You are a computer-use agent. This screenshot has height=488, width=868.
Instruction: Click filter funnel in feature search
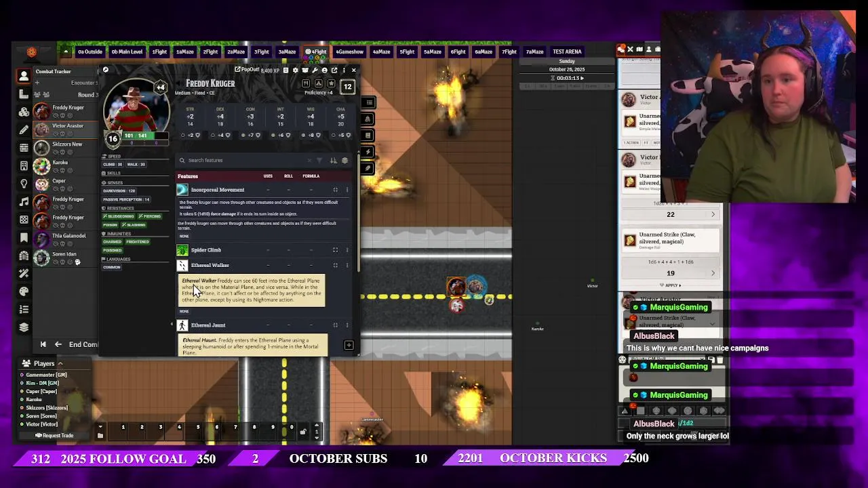319,161
